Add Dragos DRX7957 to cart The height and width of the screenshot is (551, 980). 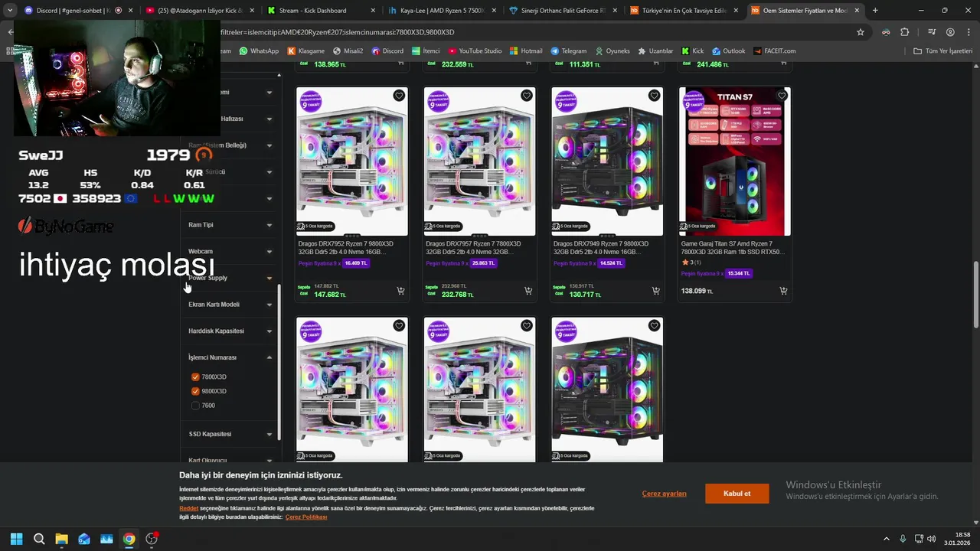(x=528, y=291)
